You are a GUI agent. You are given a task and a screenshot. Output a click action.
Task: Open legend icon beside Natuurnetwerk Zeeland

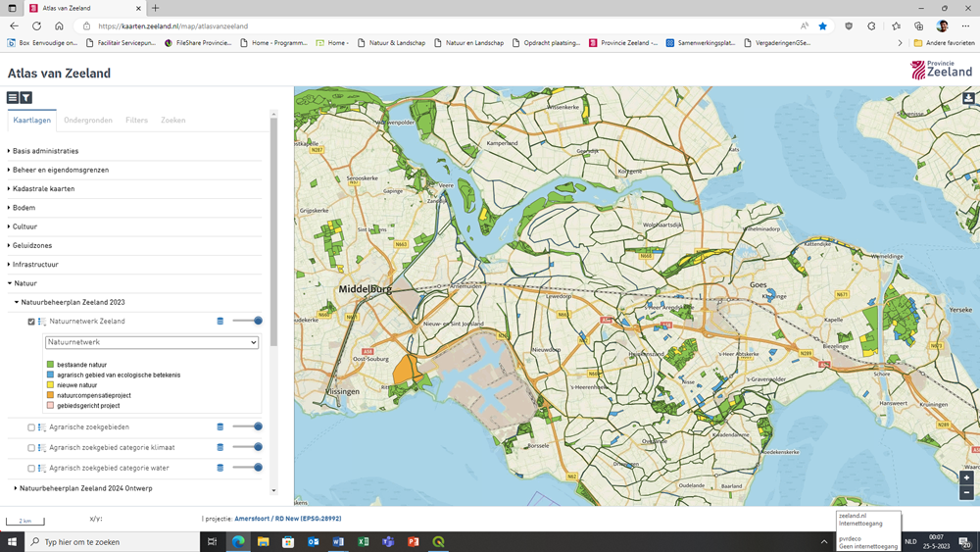[x=42, y=322]
